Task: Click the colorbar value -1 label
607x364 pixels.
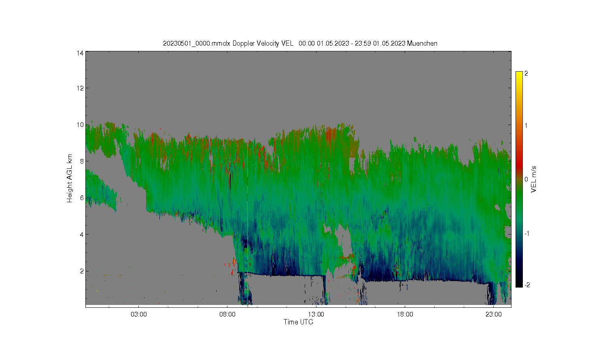Action: 527,233
